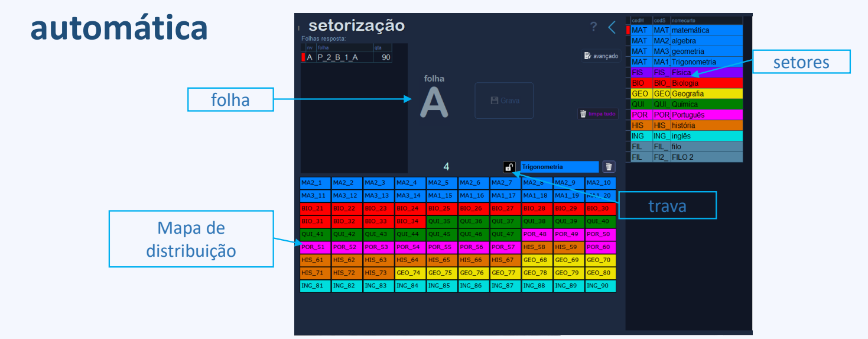Click map cell ING_81
Screen dimensions: 868x339
315,286
